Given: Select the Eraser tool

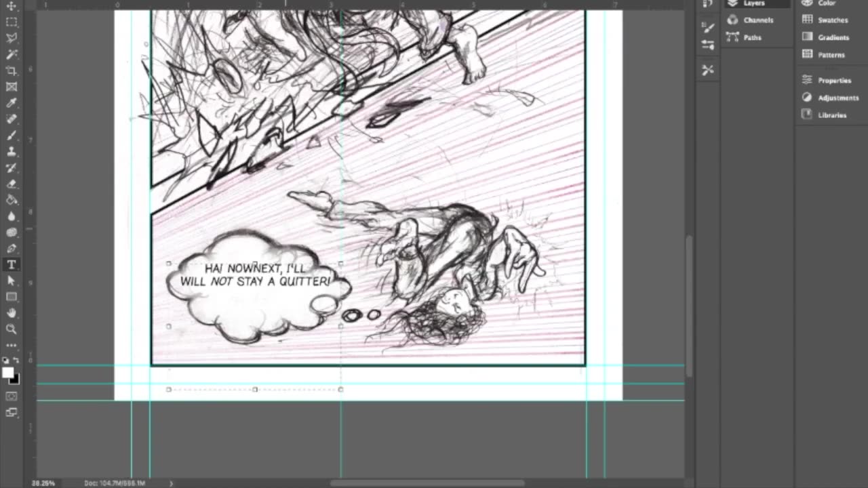Looking at the screenshot, I should [x=12, y=184].
